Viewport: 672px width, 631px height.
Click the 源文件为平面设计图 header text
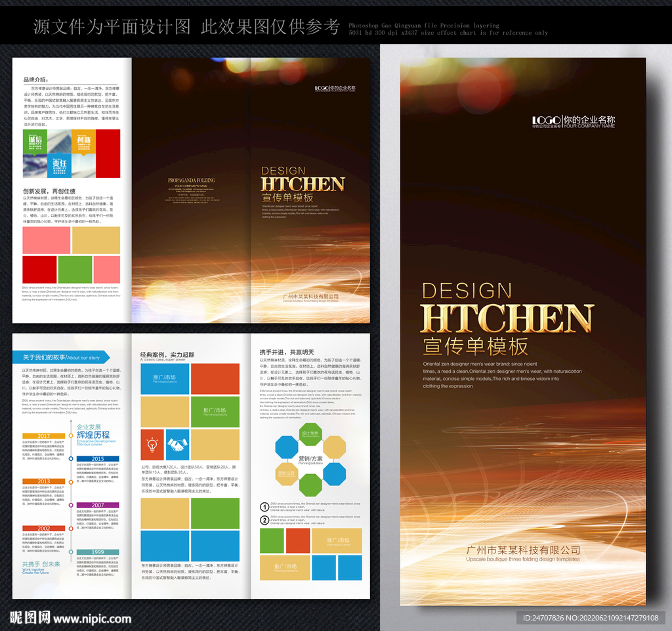click(x=112, y=26)
